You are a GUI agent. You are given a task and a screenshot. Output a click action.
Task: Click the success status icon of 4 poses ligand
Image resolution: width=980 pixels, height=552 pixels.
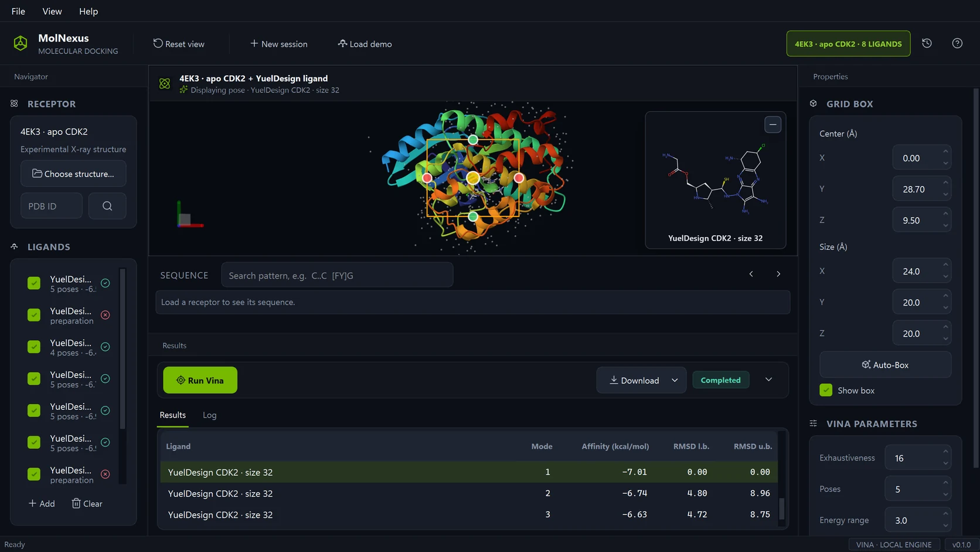[106, 347]
